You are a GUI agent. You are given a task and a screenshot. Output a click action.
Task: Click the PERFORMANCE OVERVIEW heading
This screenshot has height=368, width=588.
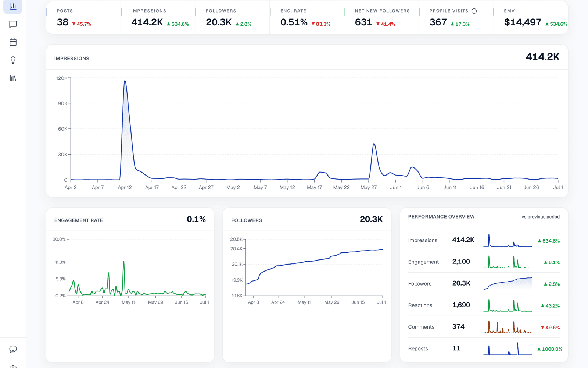click(x=441, y=217)
